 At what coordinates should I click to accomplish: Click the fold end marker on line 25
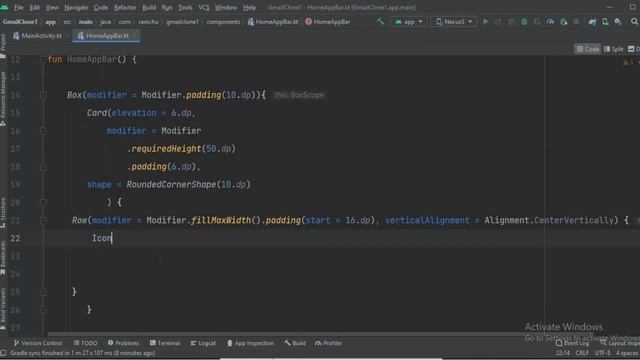point(43,292)
